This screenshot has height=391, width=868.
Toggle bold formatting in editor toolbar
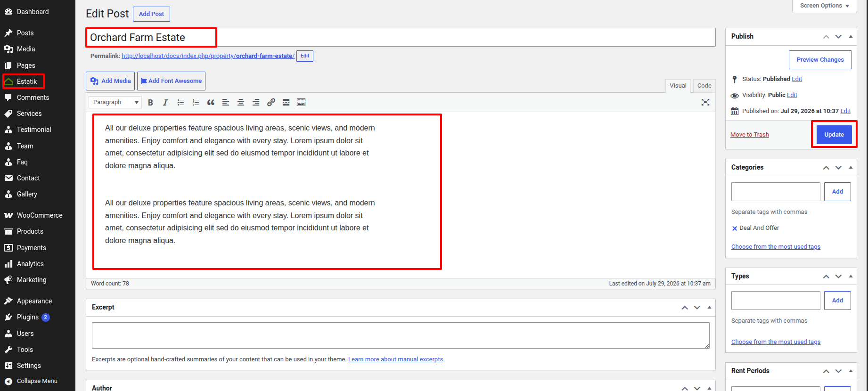[x=150, y=102]
